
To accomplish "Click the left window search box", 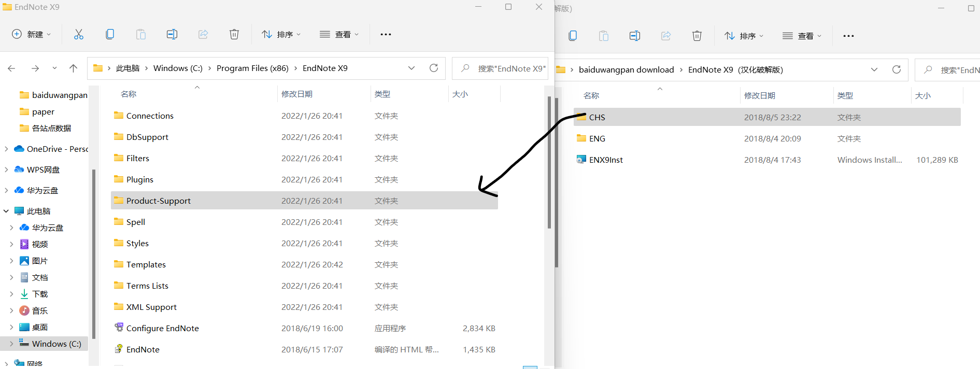I will (x=500, y=68).
